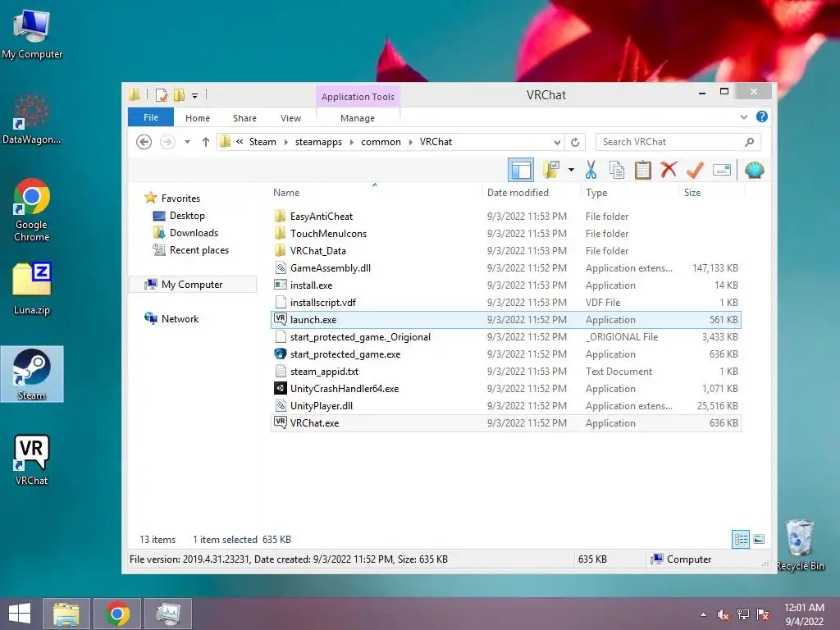Select the GameAssembly.dll file
The width and height of the screenshot is (840, 630).
click(505, 268)
